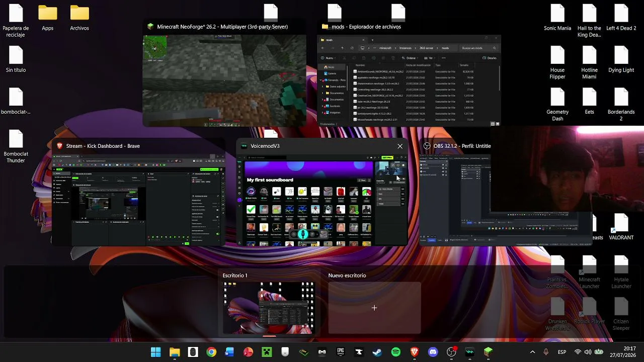Select the Apps folder on the desktop
The height and width of the screenshot is (362, 644).
click(48, 19)
